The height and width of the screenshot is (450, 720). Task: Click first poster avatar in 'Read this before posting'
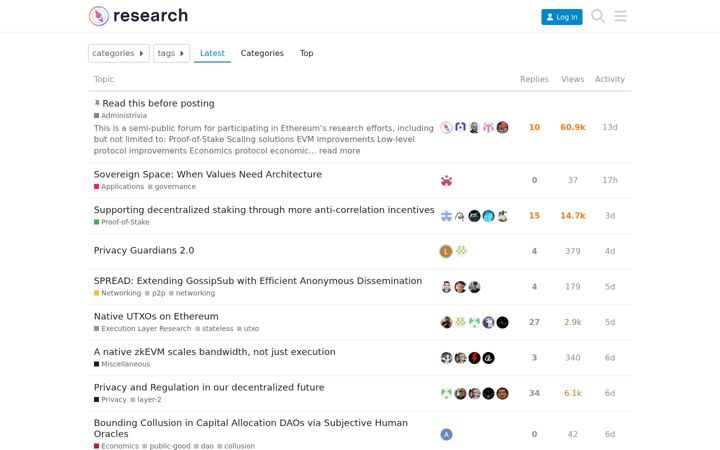click(446, 127)
